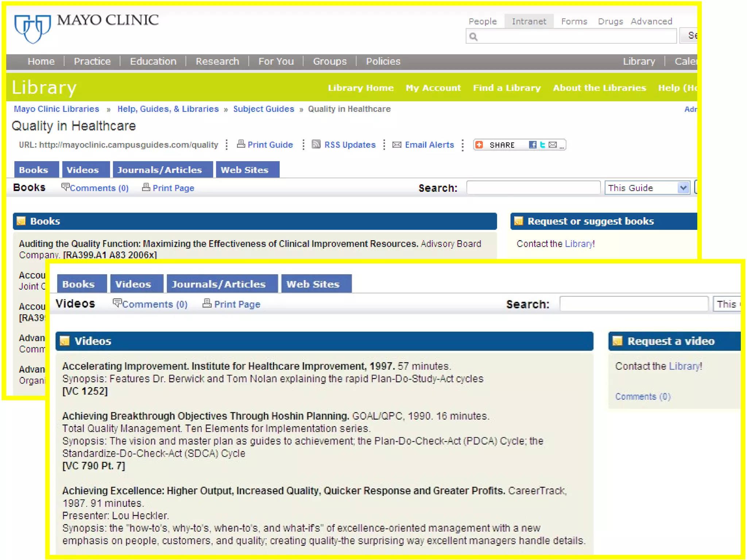Click the guide Search input field on Books page
This screenshot has width=747, height=560.
[533, 188]
